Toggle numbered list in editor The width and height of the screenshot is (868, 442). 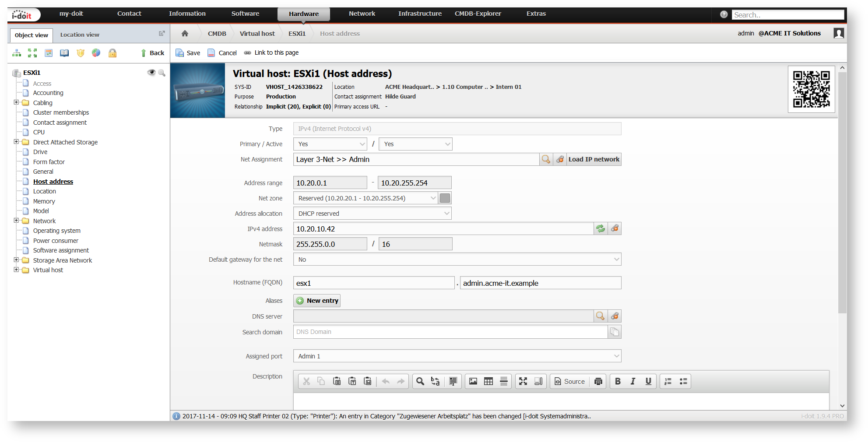[668, 381]
